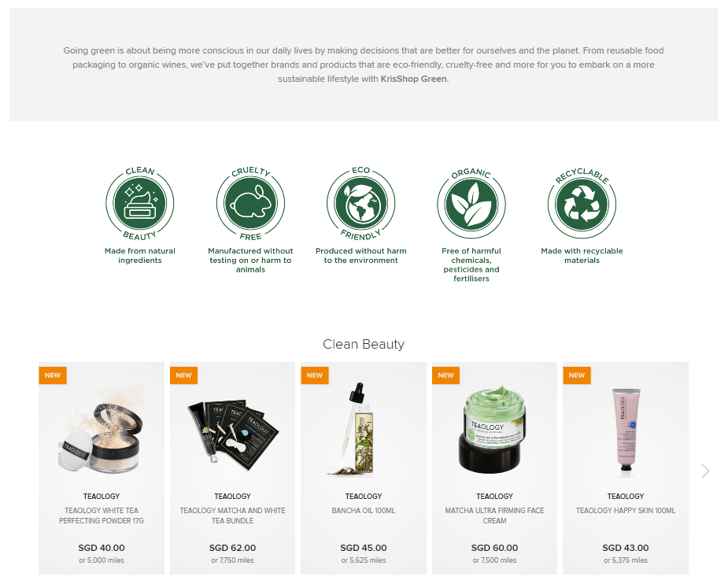Open the TEAOLOGY HAPPY SKIN 100ML title
728x584 pixels.
[x=626, y=510]
